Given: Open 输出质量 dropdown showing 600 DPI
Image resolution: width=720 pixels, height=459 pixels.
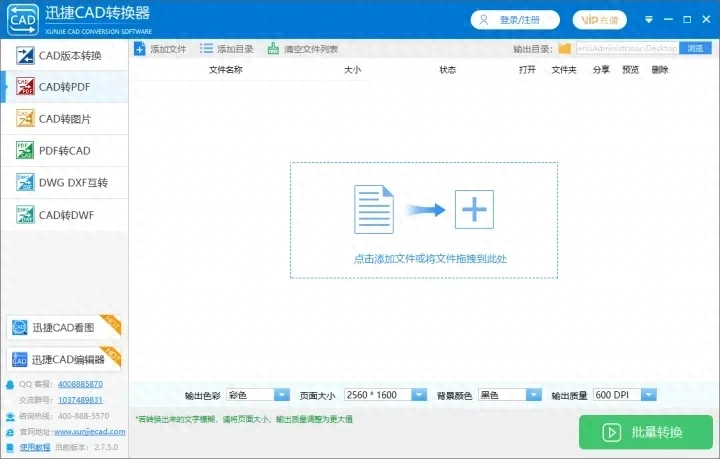Looking at the screenshot, I should coord(624,395).
